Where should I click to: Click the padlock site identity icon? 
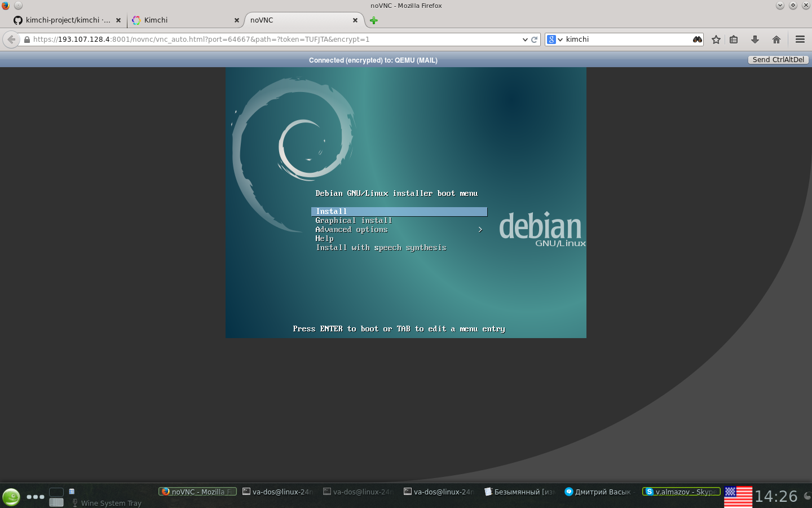tap(27, 40)
